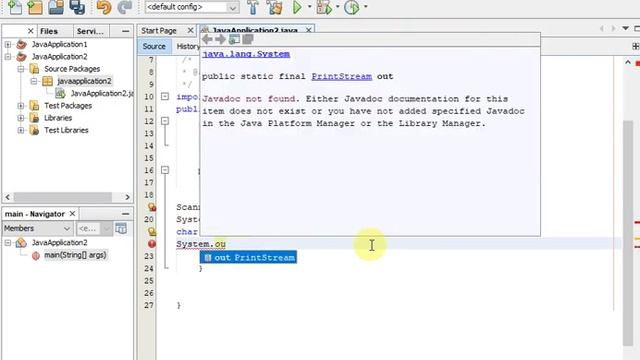Viewport: 640px width, 360px height.
Task: Click the Profile Project clock icon
Action: [351, 7]
